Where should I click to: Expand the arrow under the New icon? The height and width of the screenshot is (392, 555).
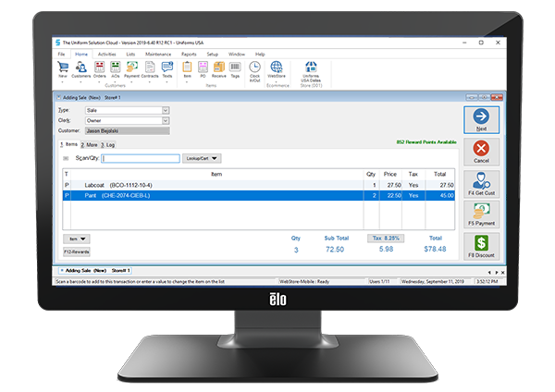point(63,82)
